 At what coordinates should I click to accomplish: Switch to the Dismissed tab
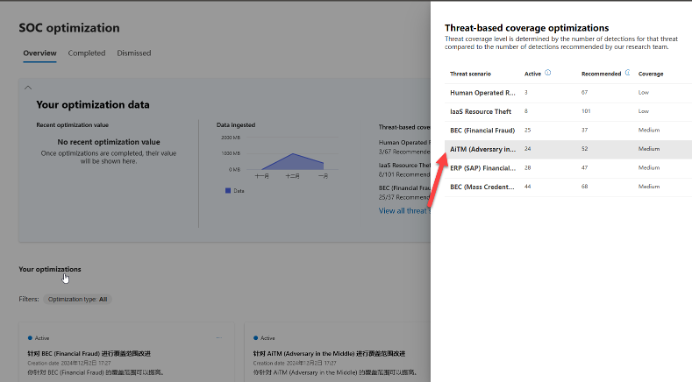134,53
